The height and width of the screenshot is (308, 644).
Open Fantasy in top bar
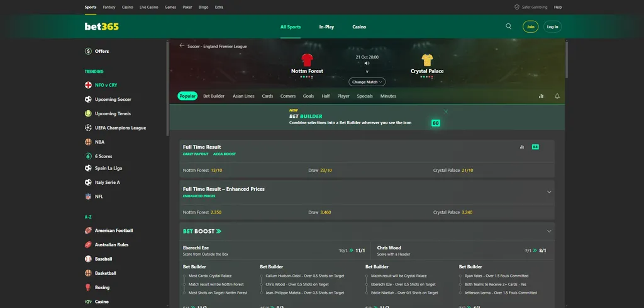click(x=109, y=7)
